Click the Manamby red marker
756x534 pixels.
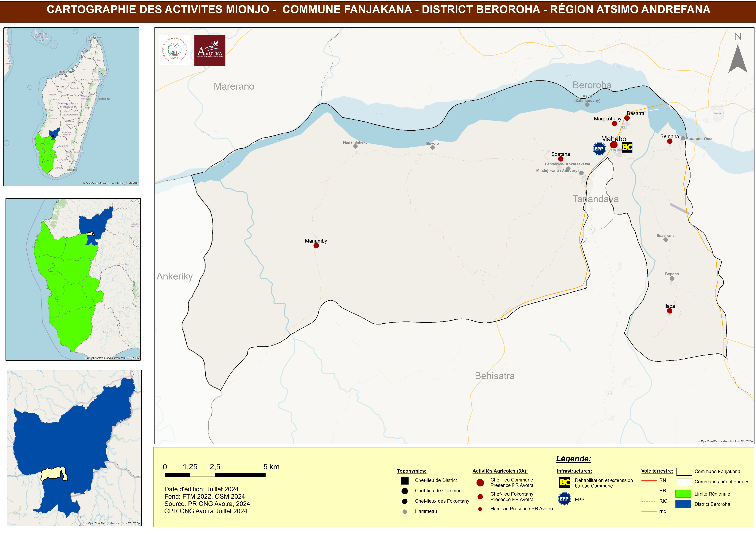(x=316, y=246)
